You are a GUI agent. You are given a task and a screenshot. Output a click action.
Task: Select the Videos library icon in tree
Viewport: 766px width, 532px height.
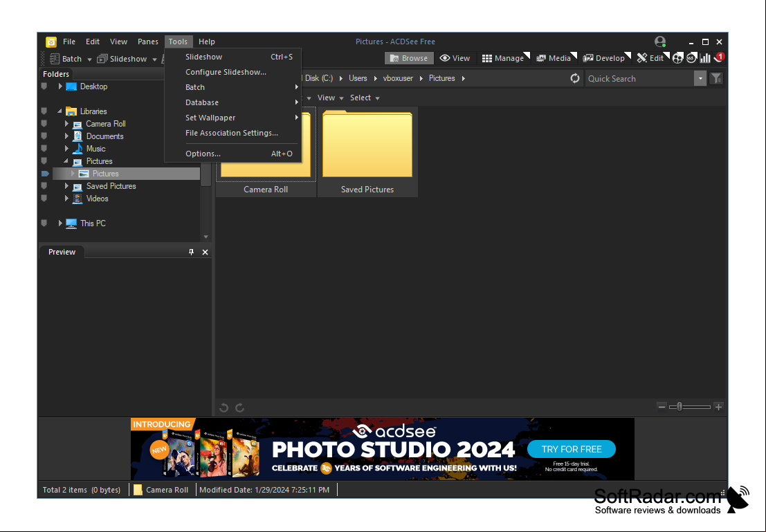[x=77, y=199]
